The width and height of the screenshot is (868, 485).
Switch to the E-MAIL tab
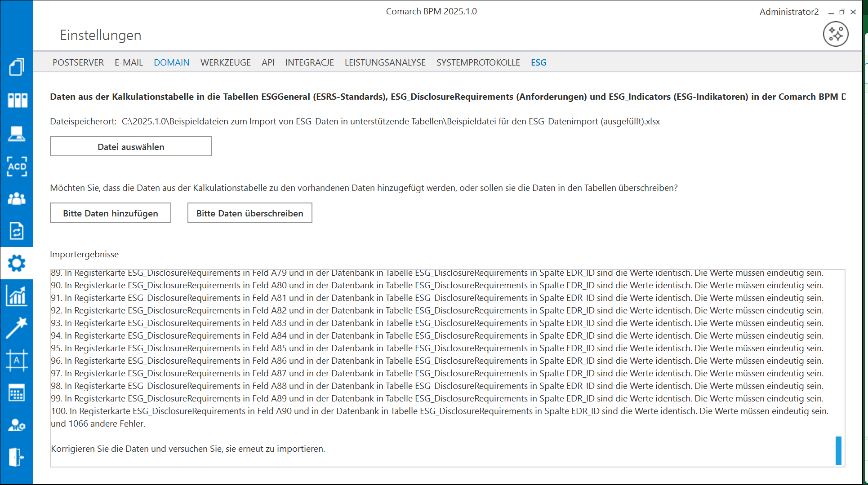[x=129, y=62]
